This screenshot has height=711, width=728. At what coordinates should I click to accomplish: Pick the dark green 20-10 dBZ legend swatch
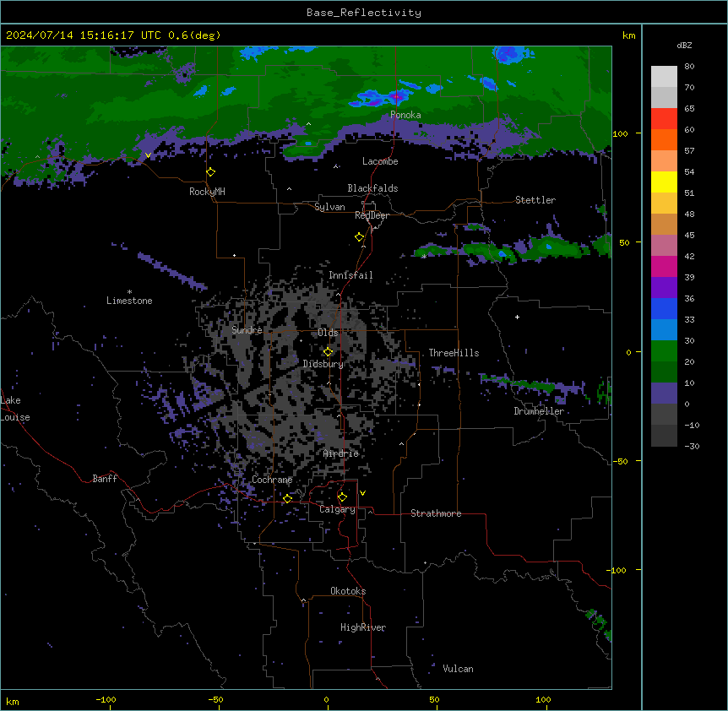(x=664, y=372)
